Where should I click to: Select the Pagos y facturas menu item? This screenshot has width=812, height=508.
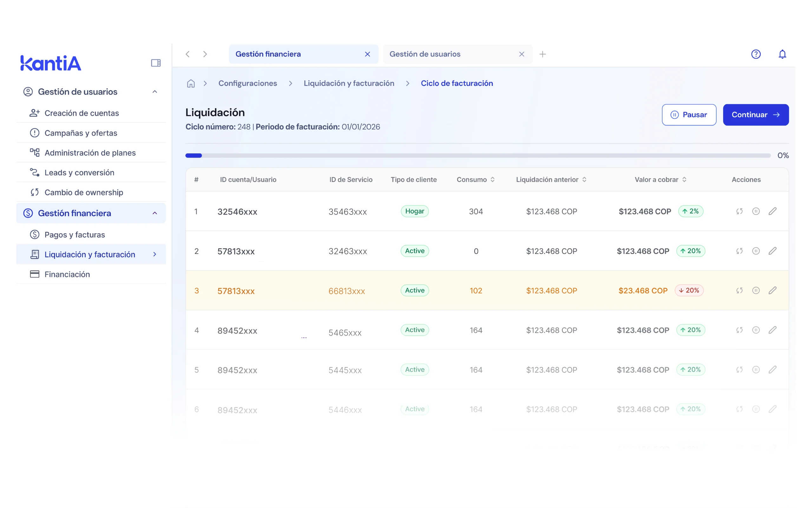(75, 235)
